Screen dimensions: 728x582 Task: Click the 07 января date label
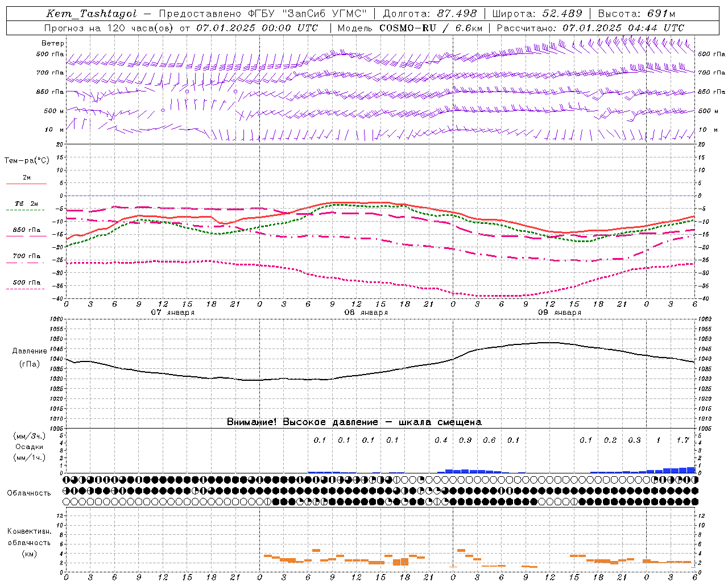coord(172,313)
